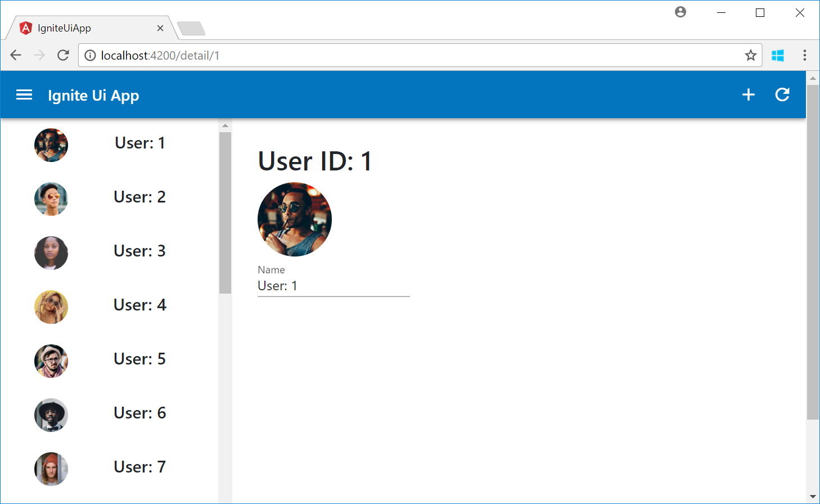Viewport: 820px width, 504px height.
Task: Open the browser options menu
Action: (805, 55)
